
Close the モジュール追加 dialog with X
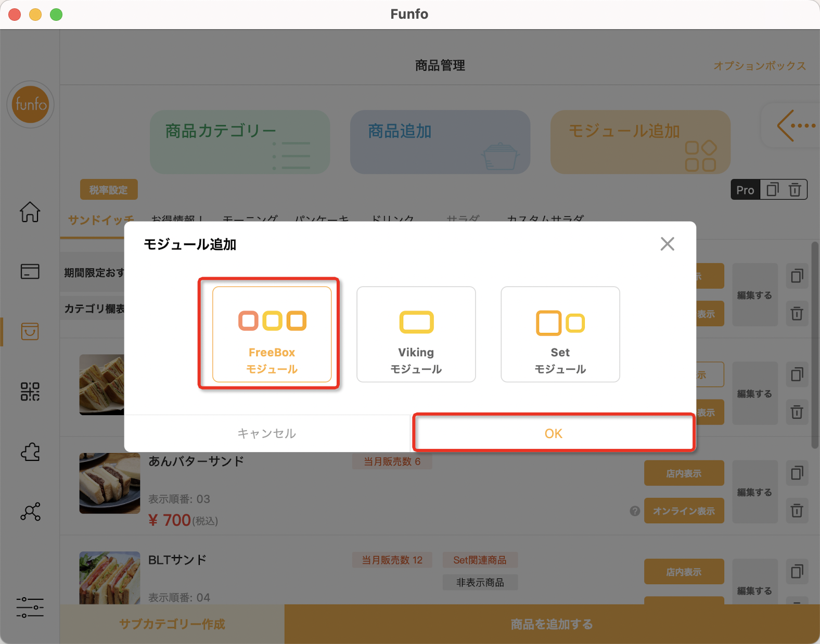pyautogui.click(x=667, y=243)
